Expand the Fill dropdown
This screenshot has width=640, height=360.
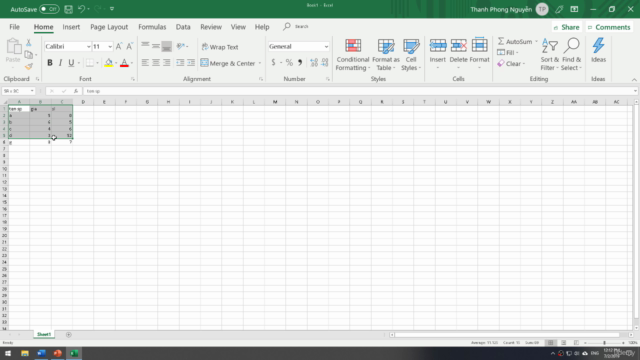(x=517, y=53)
